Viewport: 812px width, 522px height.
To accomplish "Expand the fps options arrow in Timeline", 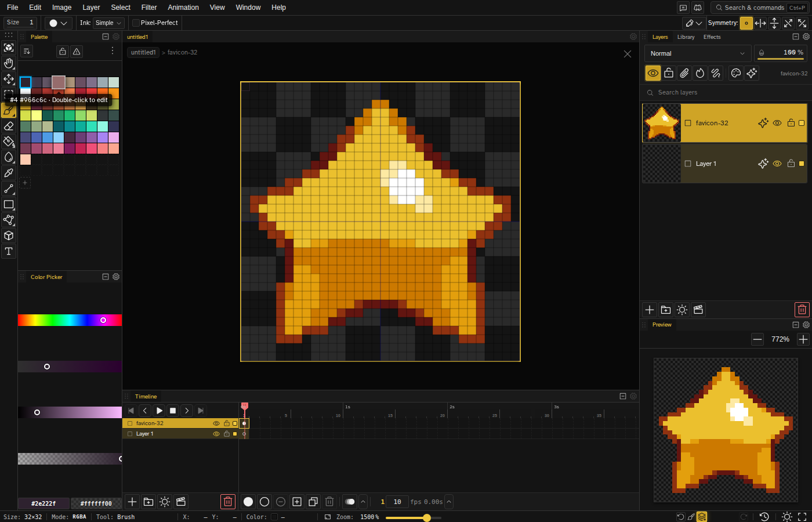I will pyautogui.click(x=449, y=502).
